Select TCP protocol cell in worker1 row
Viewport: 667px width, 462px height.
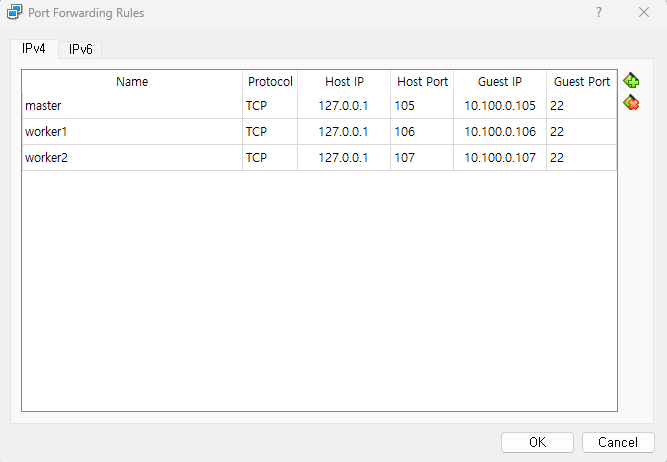(270, 132)
